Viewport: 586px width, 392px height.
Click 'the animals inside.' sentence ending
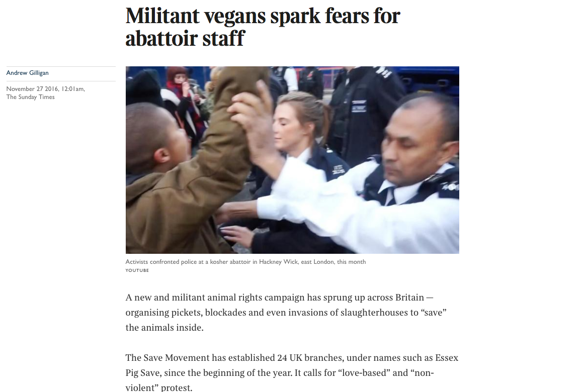tap(164, 327)
